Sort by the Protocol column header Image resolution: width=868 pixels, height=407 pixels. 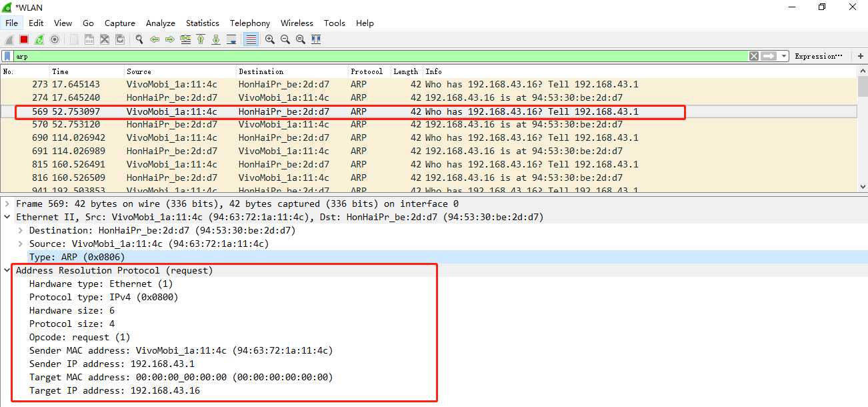click(x=369, y=71)
